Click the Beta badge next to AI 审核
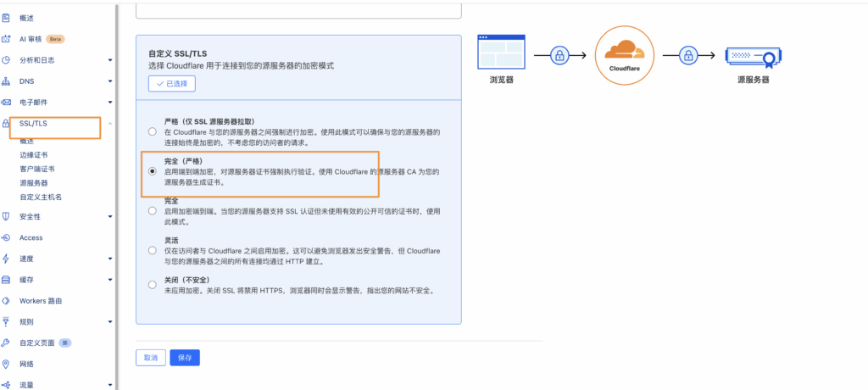The width and height of the screenshot is (868, 390). click(55, 39)
